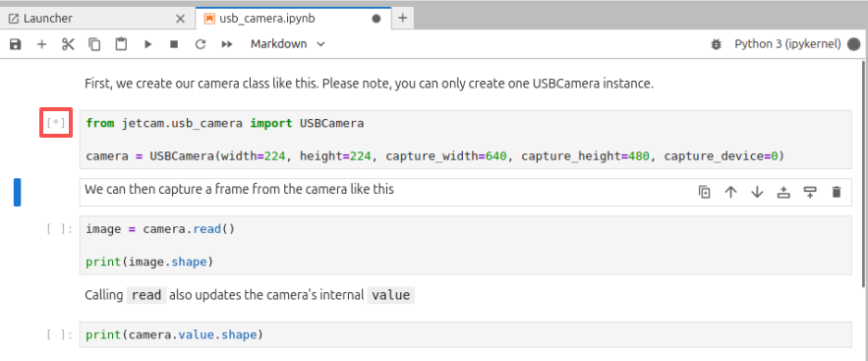Click inside the camera.read() code cell
Viewport: 868px width, 361px height.
465,245
